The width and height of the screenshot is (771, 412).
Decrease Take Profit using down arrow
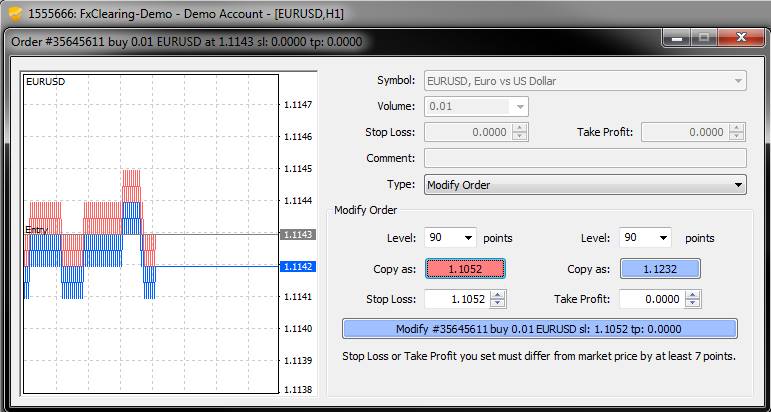pyautogui.click(x=693, y=303)
